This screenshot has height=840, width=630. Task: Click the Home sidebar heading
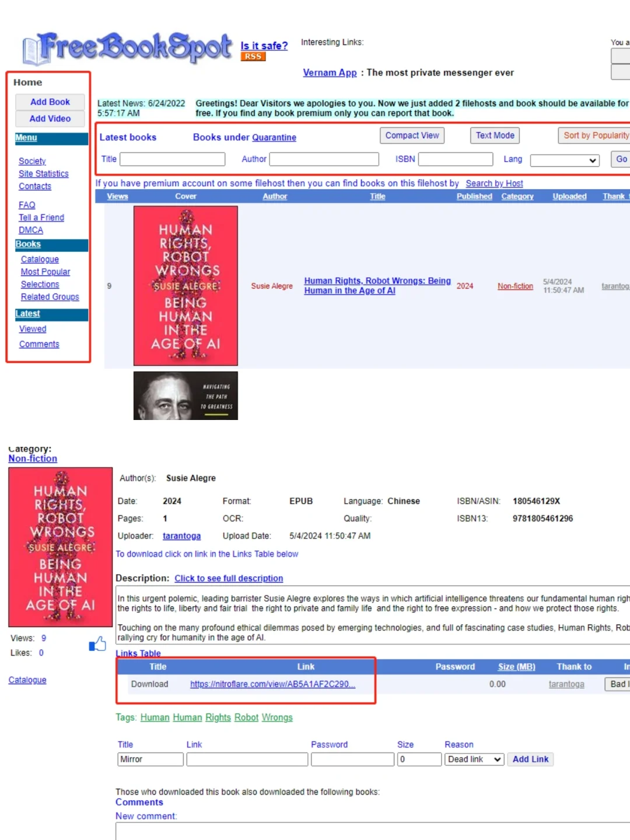(28, 82)
